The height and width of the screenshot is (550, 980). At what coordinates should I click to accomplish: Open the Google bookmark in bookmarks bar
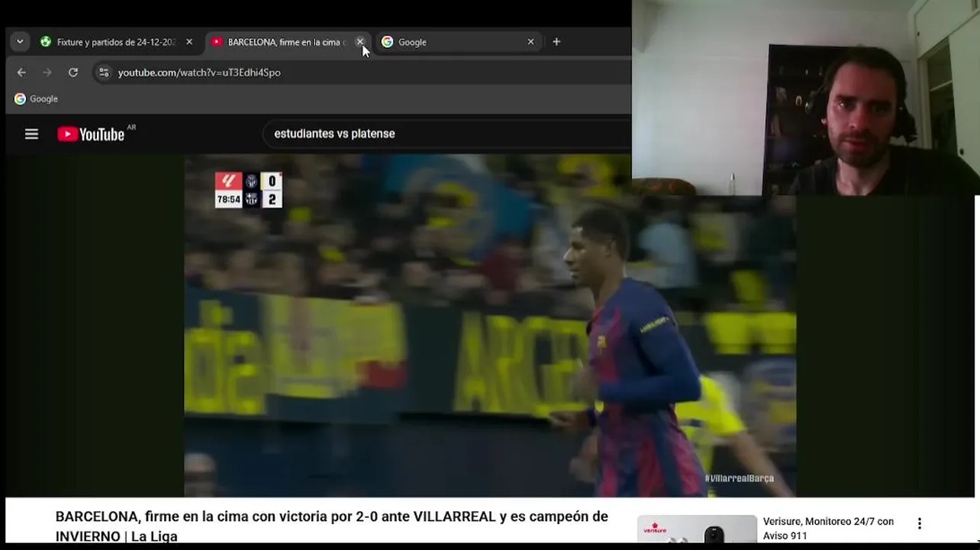tap(36, 99)
